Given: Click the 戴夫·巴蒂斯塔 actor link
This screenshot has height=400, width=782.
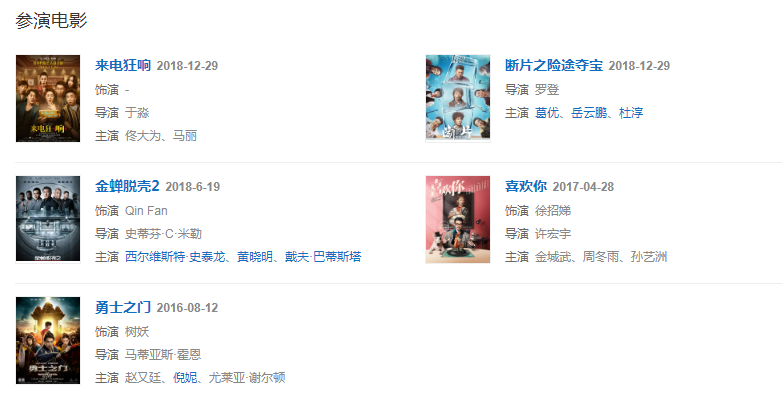Looking at the screenshot, I should coord(323,257).
